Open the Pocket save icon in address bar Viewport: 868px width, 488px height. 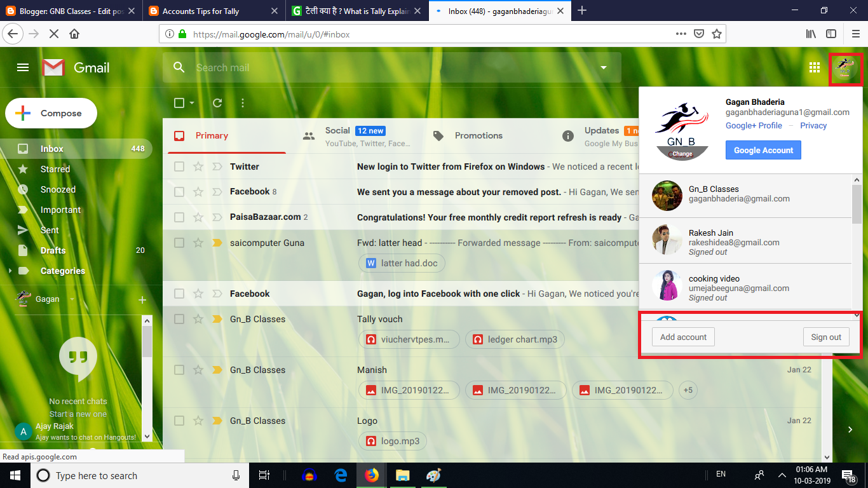pos(699,34)
